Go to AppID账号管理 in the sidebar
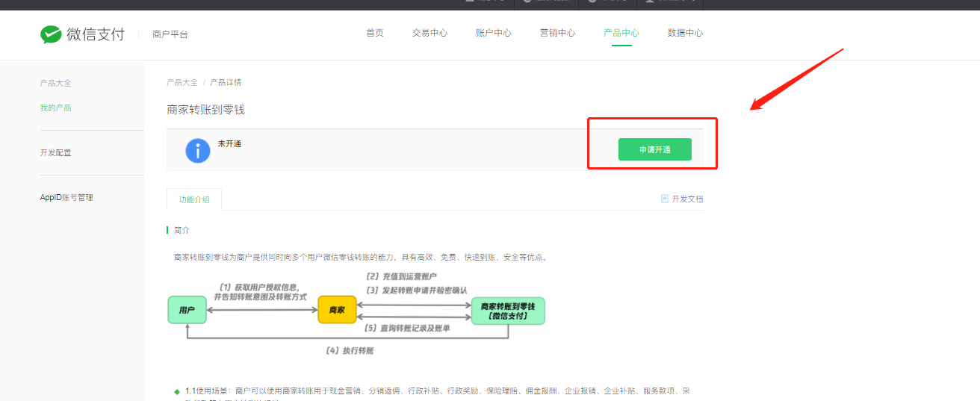The image size is (980, 401). coord(66,197)
